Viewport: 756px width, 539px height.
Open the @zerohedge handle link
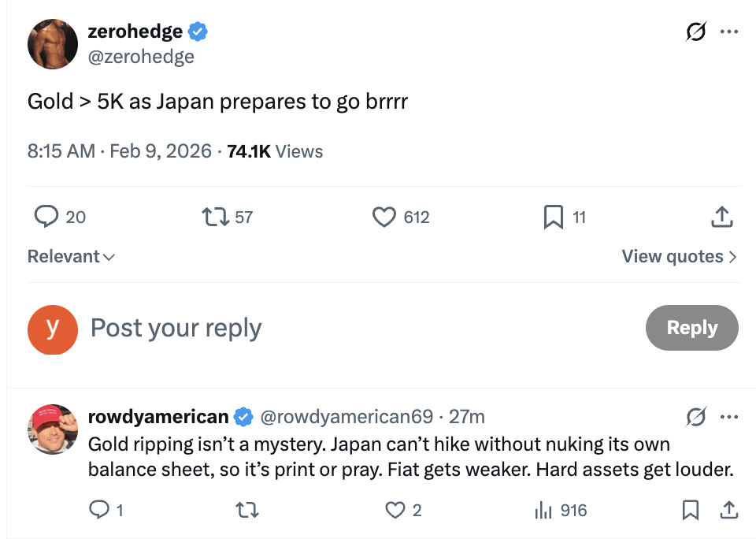click(x=141, y=57)
